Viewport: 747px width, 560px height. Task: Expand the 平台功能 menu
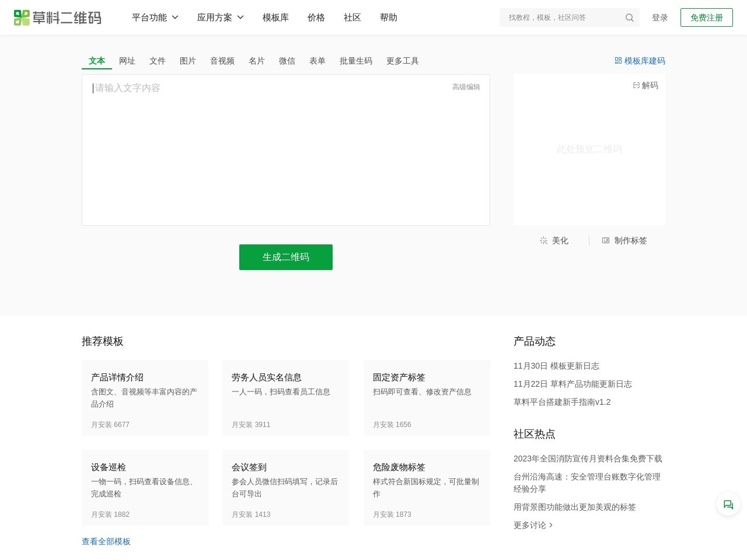(155, 17)
